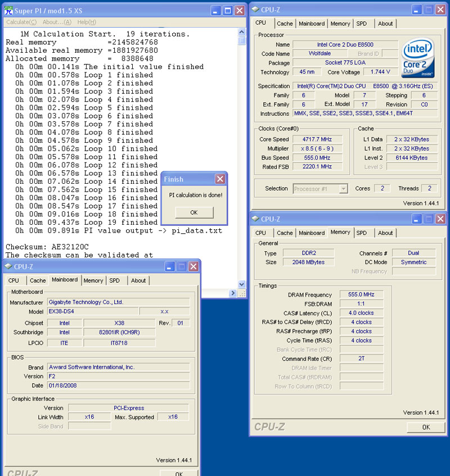Click Super PI scrollbar up arrow

point(241,32)
